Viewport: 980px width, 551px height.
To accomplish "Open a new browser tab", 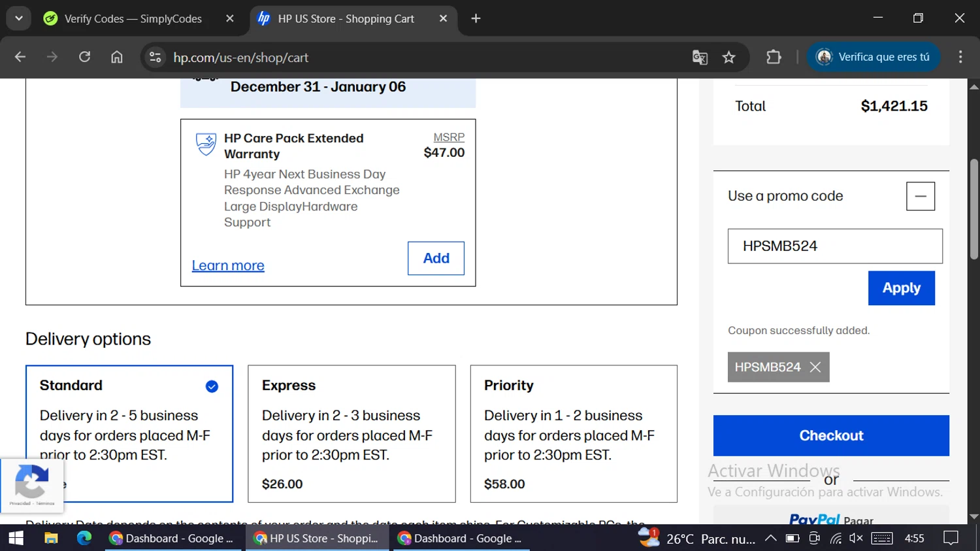I will 476,19.
